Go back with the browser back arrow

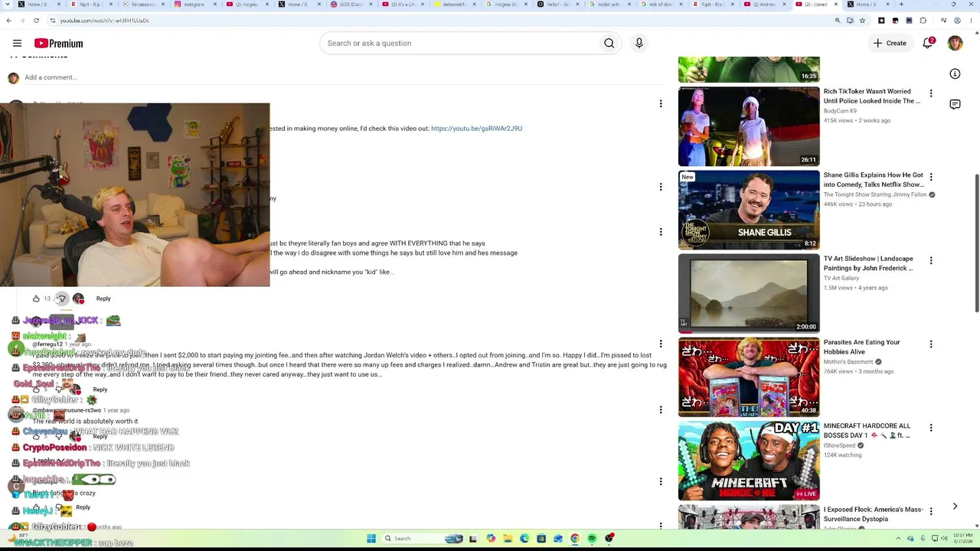point(8,21)
